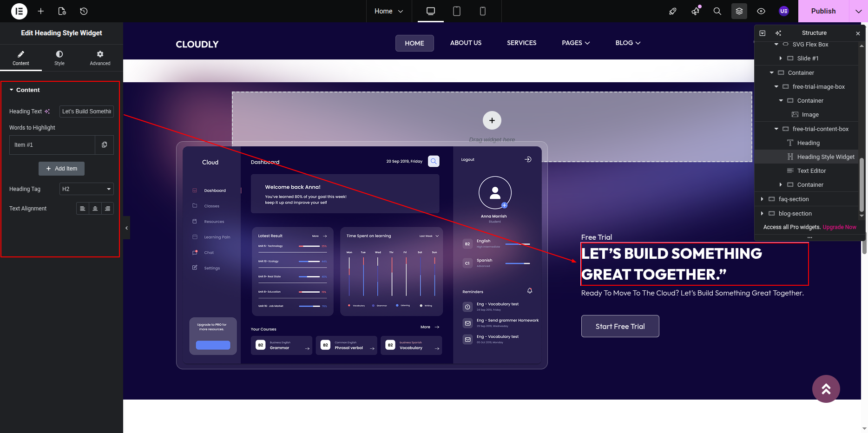Click the dashboard search icon in the preview image
The width and height of the screenshot is (868, 433).
[x=434, y=161]
